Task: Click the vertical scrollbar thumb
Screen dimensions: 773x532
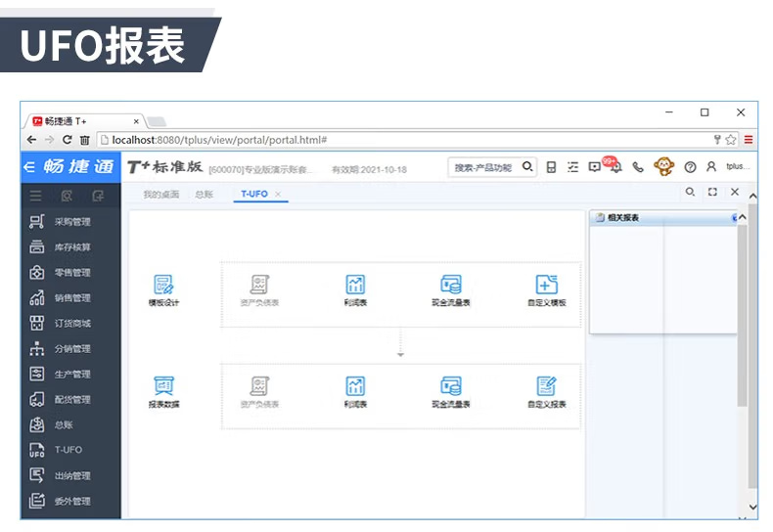Action: [752, 345]
